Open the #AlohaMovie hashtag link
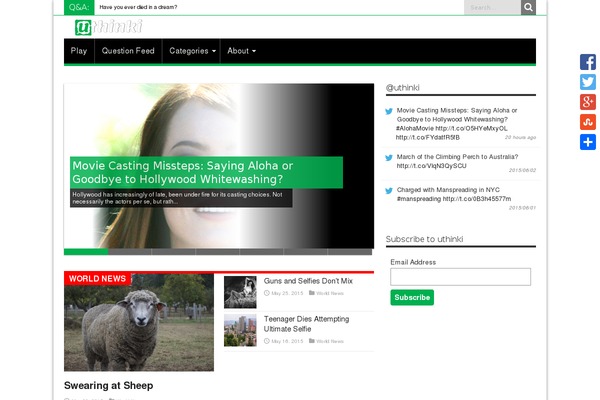Image resolution: width=600 pixels, height=400 pixels. [x=415, y=128]
